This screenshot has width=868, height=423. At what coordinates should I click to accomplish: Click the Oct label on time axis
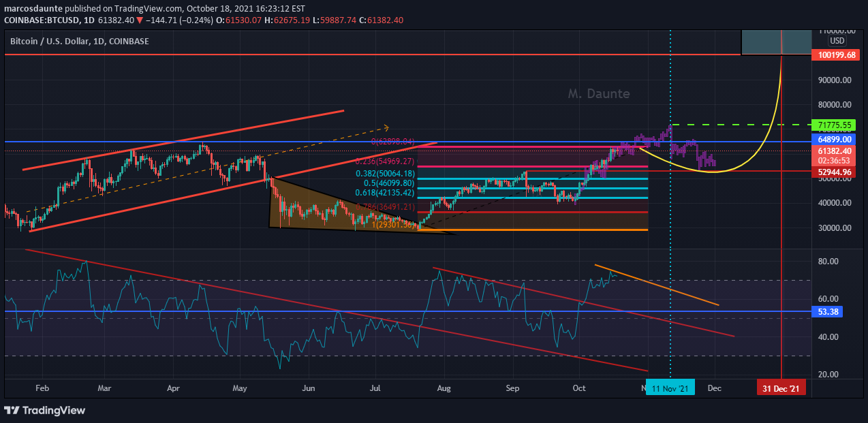tap(579, 388)
